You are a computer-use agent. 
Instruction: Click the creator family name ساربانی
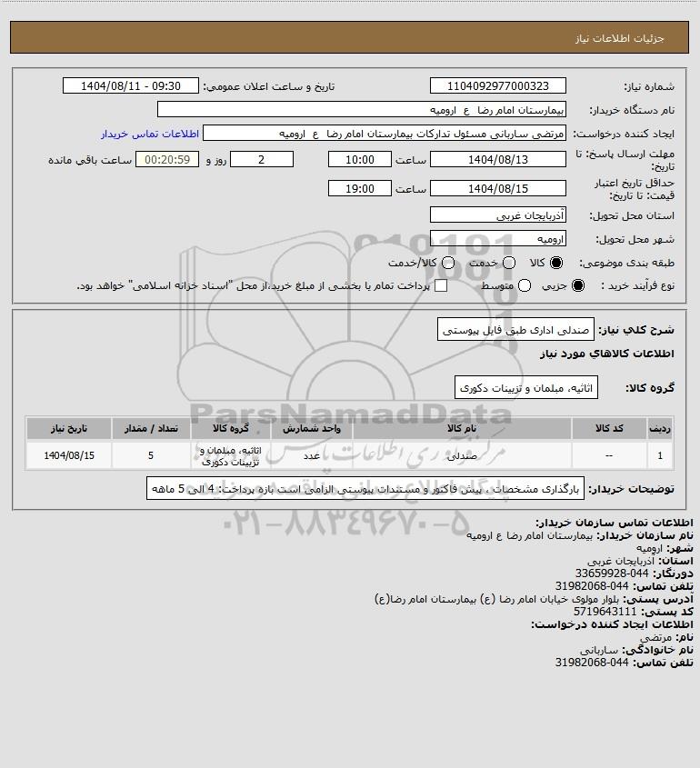(599, 650)
